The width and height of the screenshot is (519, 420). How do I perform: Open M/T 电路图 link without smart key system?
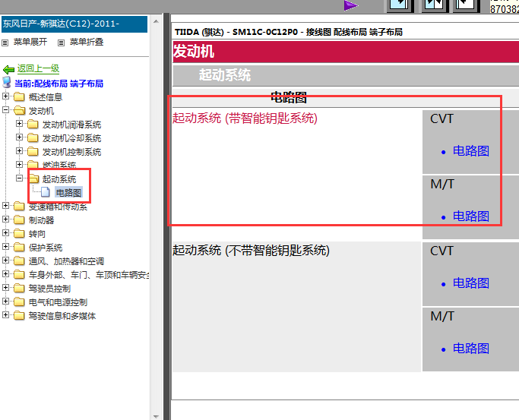(470, 349)
